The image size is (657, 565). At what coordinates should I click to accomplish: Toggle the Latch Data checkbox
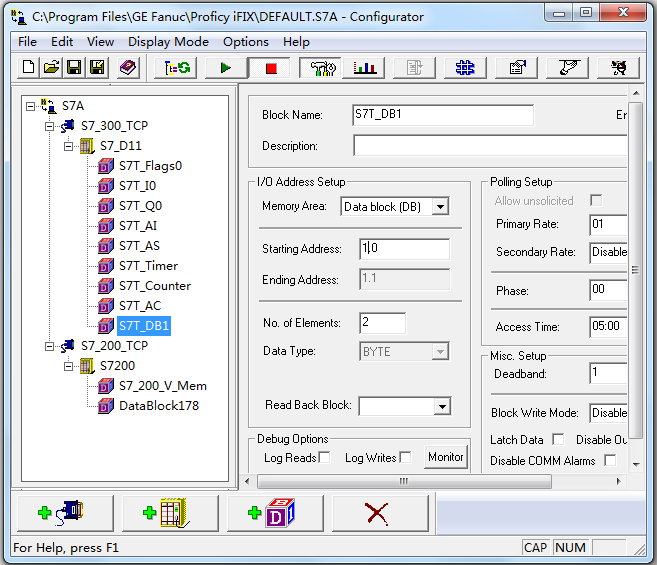click(558, 439)
